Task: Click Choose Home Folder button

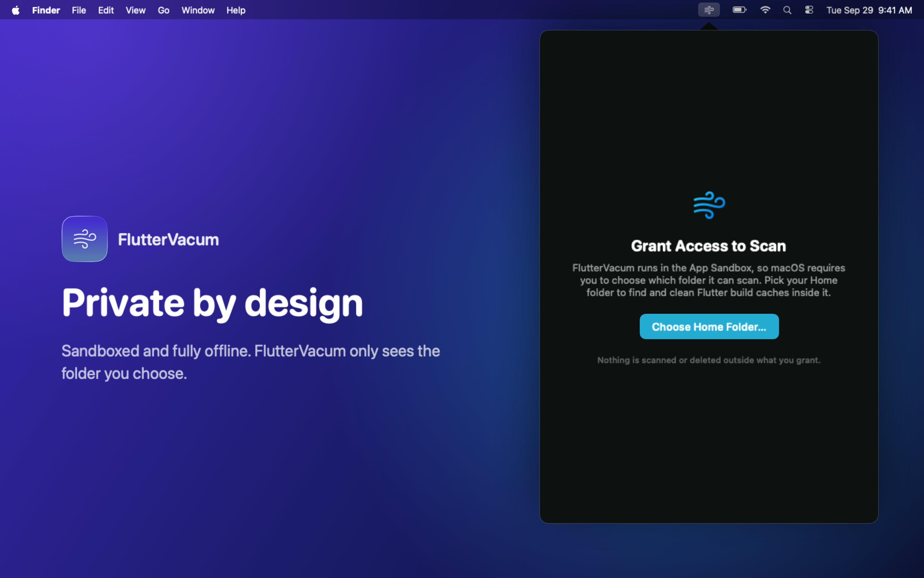Action: [x=709, y=327]
